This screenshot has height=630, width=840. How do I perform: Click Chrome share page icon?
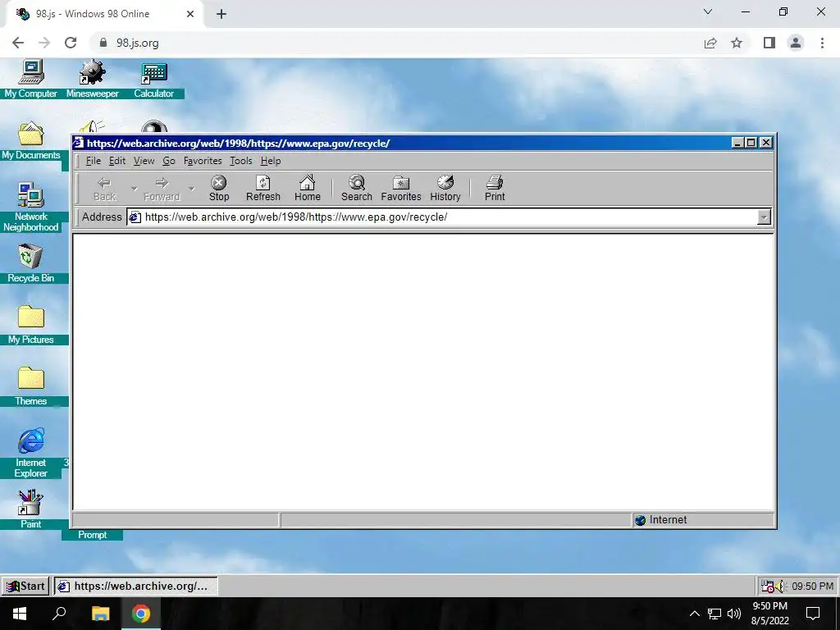pyautogui.click(x=710, y=43)
